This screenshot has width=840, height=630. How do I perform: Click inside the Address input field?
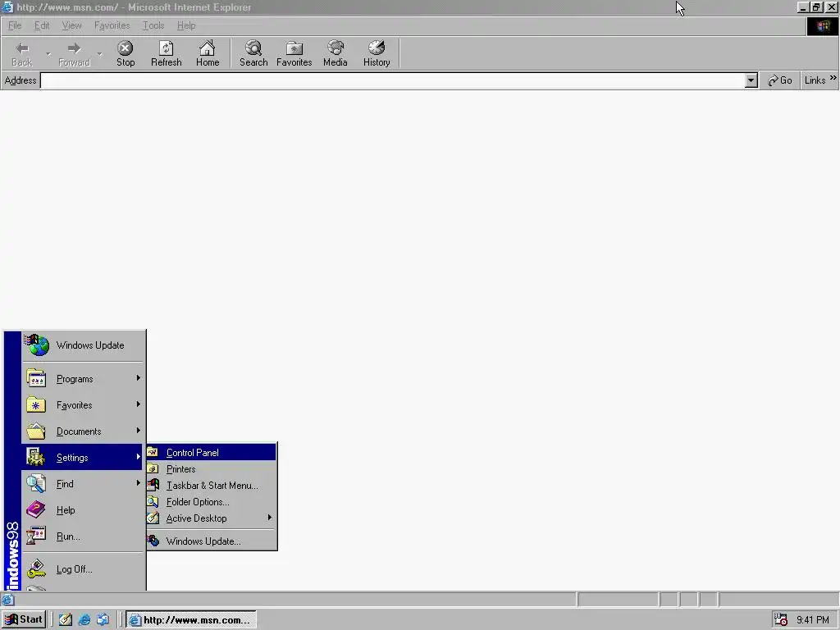pyautogui.click(x=393, y=81)
